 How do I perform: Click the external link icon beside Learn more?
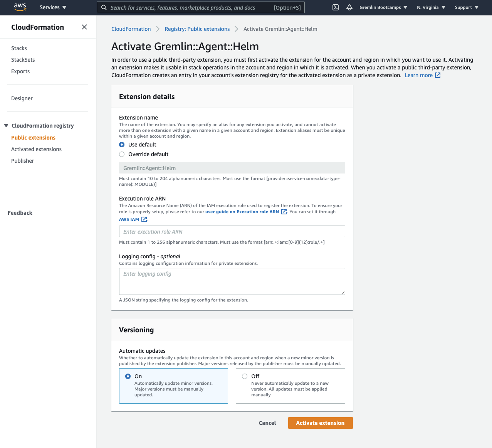tap(438, 75)
